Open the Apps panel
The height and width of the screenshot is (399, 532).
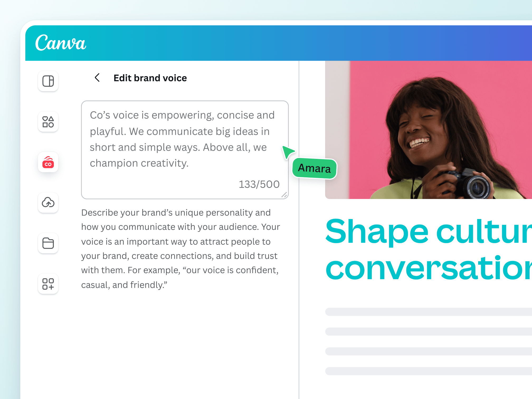point(48,284)
